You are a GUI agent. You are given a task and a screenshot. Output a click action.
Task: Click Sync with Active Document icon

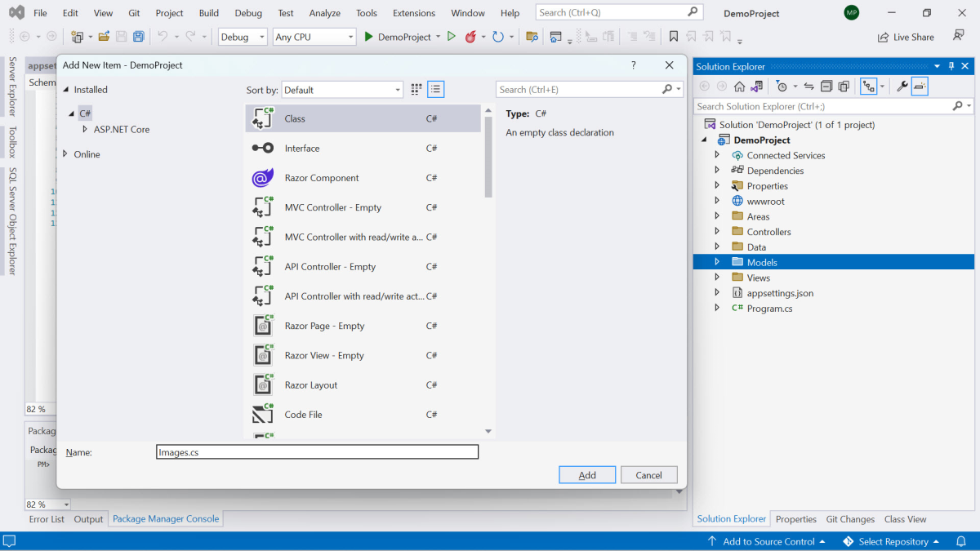tap(808, 87)
